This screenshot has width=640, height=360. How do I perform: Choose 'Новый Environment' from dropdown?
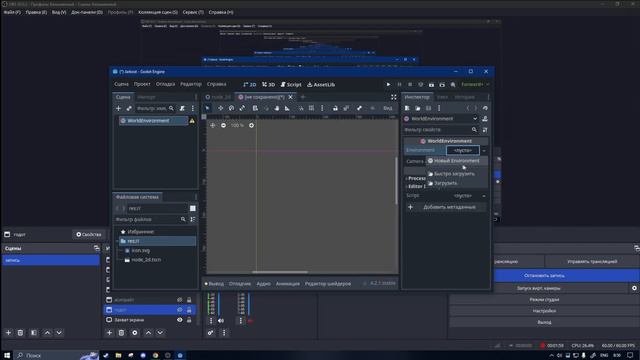[x=456, y=161]
